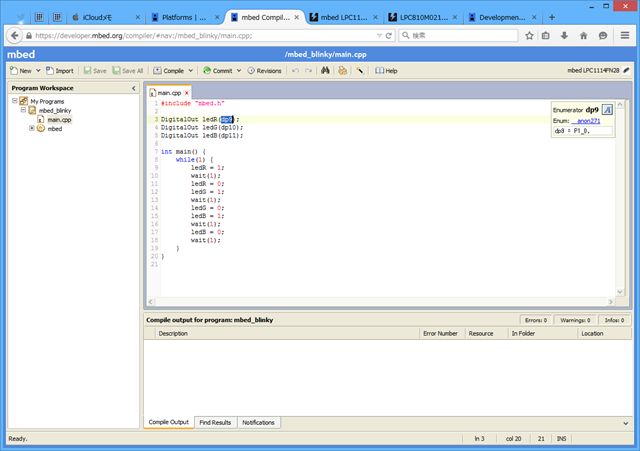Toggle the Warnings: 0 filter
Viewport: 640px width, 451px height.
tap(577, 320)
